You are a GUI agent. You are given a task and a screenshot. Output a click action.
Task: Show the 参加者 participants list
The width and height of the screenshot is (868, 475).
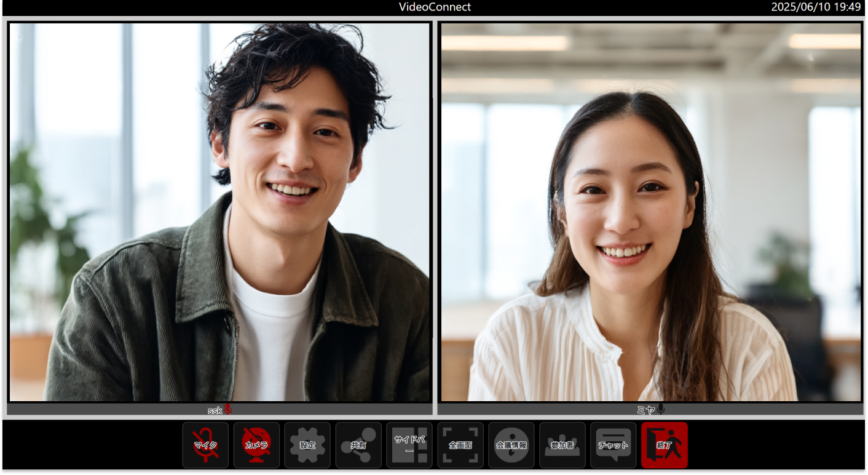(x=562, y=445)
